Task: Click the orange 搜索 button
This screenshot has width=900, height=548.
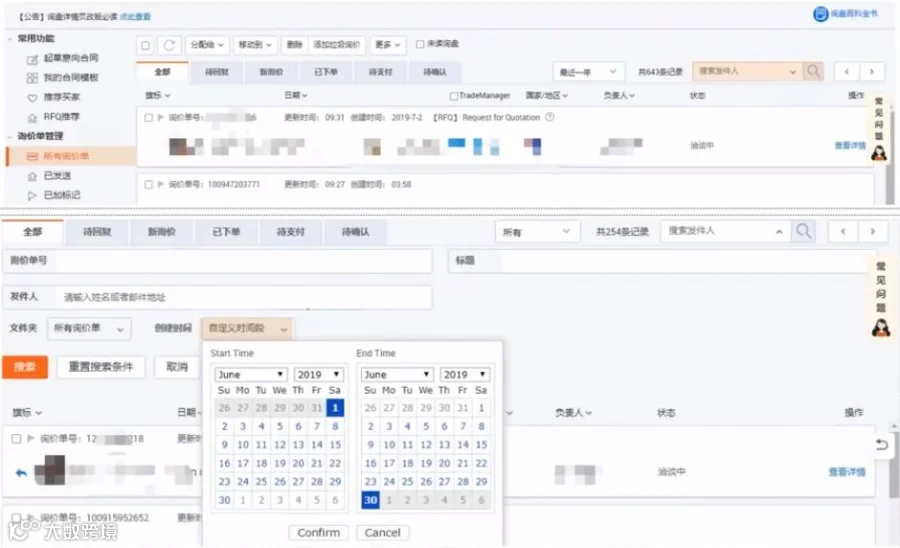Action: 25,367
